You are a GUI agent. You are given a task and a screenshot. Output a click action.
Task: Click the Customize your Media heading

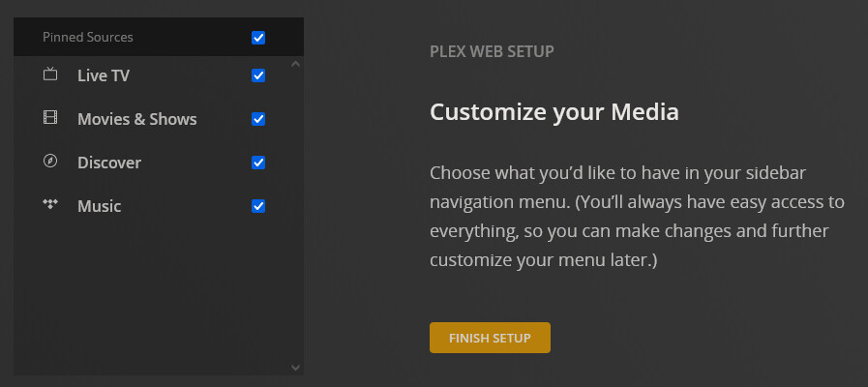tap(554, 111)
